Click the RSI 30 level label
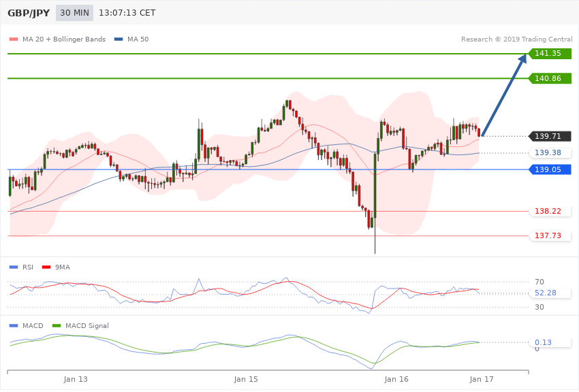Image resolution: width=579 pixels, height=392 pixels. 539,307
